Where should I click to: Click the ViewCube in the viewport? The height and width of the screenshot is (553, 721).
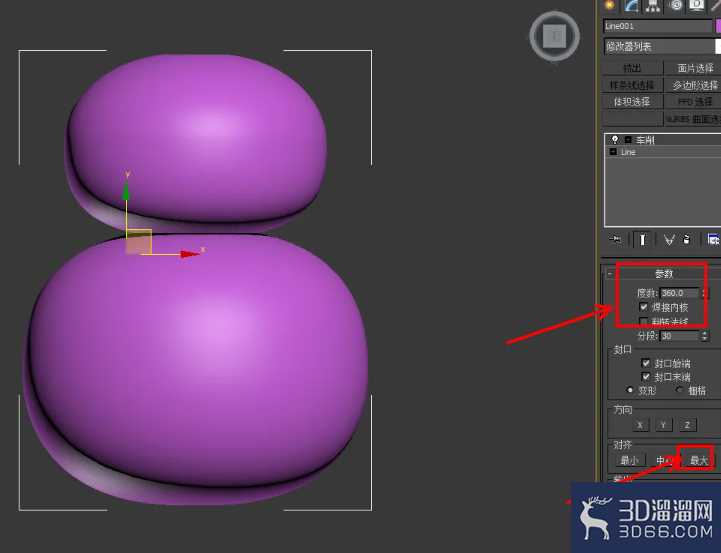(x=554, y=36)
